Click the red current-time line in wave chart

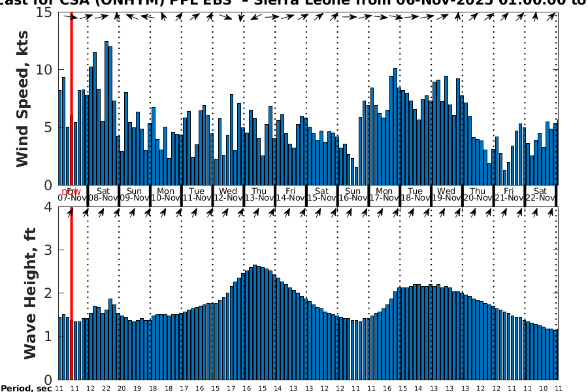click(71, 294)
